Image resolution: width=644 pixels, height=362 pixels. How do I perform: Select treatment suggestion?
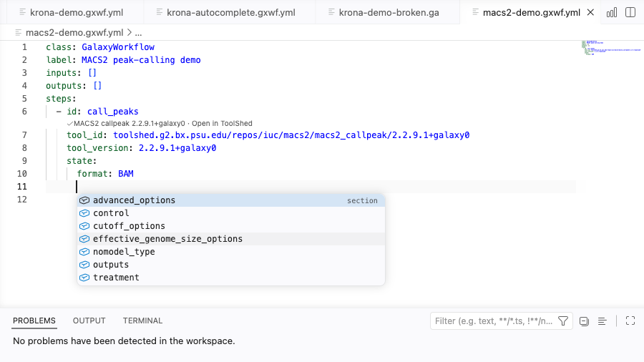[x=231, y=278]
